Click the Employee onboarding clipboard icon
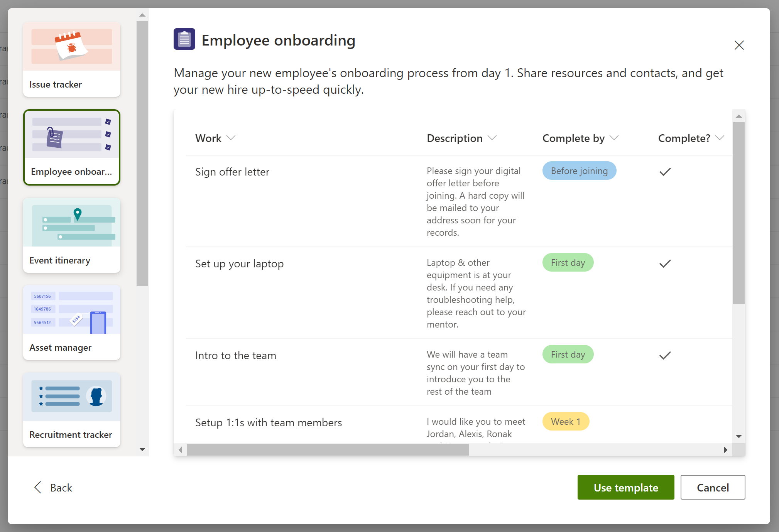Image resolution: width=779 pixels, height=532 pixels. pos(184,39)
